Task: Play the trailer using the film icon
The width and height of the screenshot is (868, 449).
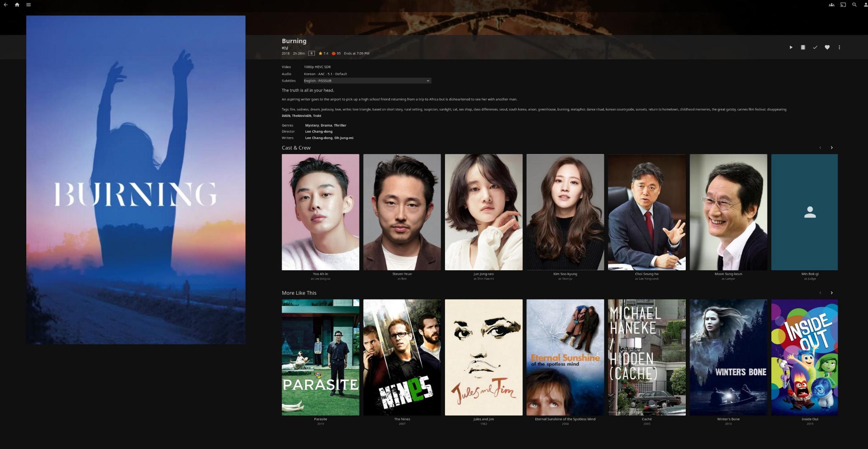Action: 803,47
